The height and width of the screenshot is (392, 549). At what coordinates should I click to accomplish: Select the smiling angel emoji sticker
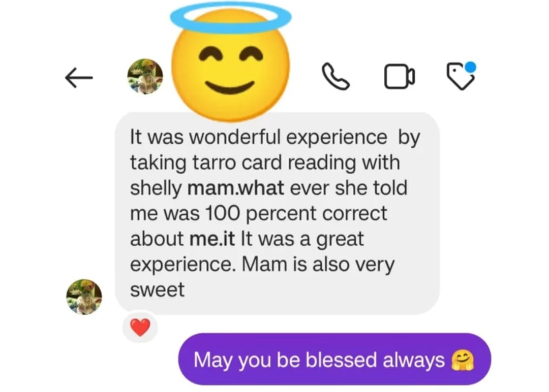pos(230,62)
